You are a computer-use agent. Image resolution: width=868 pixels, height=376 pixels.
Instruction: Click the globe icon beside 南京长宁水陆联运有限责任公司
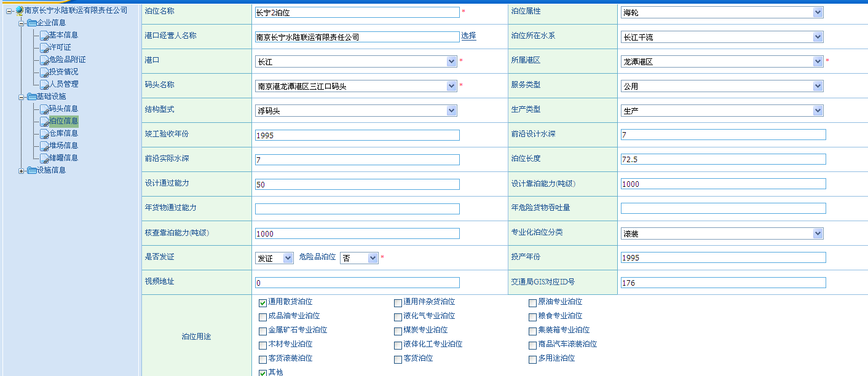(19, 10)
